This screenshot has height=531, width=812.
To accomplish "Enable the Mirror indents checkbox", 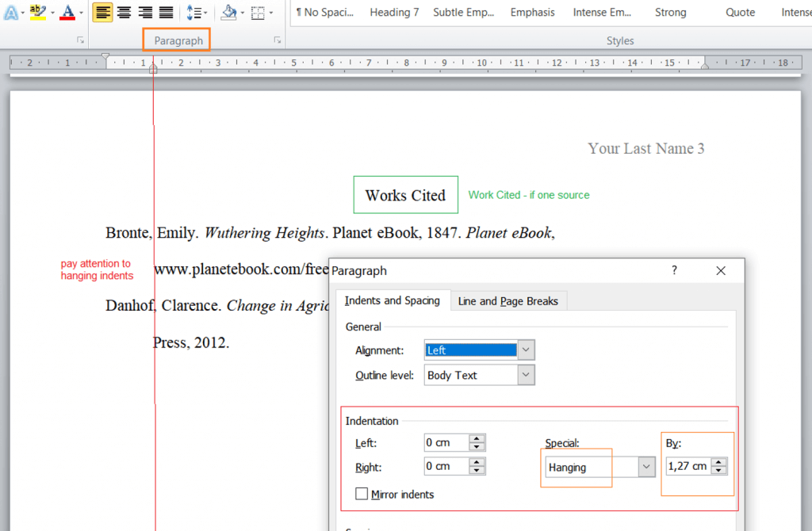I will pos(362,494).
